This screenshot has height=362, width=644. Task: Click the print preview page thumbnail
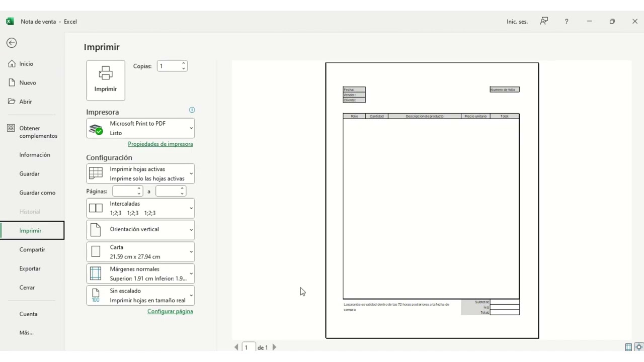click(432, 200)
